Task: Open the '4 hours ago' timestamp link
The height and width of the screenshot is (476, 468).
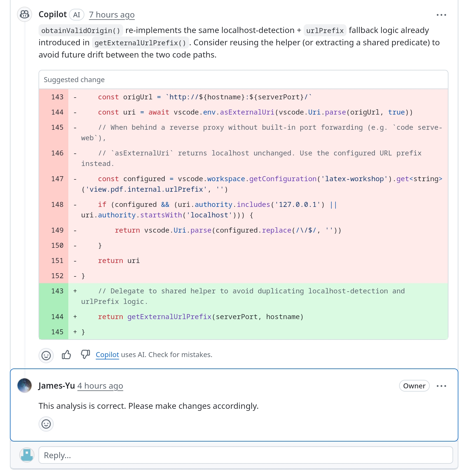Action: point(100,386)
